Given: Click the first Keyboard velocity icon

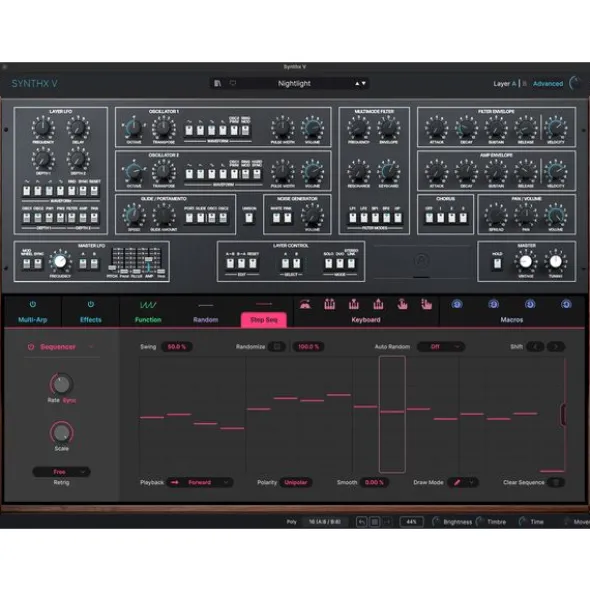Looking at the screenshot, I should [305, 305].
